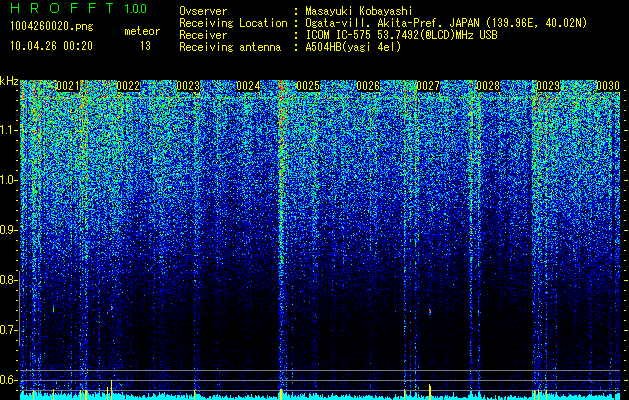Click the receiver ICOM IC-575 frequency text
This screenshot has height=400, width=629.
(x=401, y=35)
